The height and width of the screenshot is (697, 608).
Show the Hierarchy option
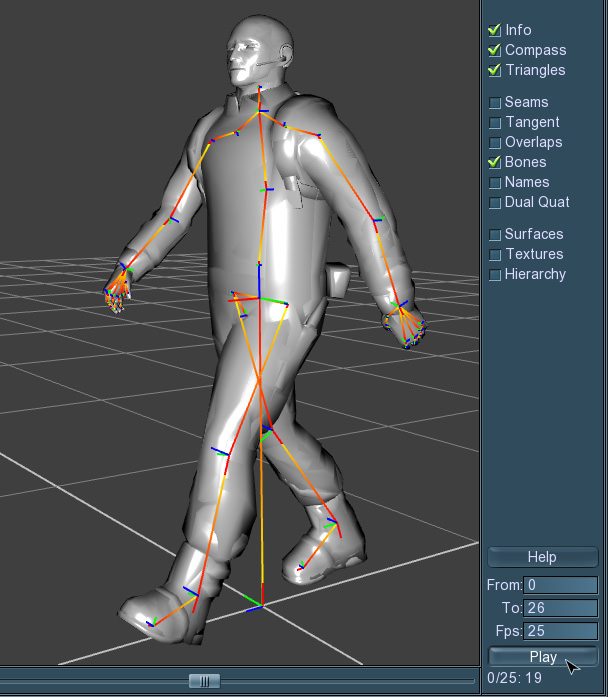tap(495, 275)
